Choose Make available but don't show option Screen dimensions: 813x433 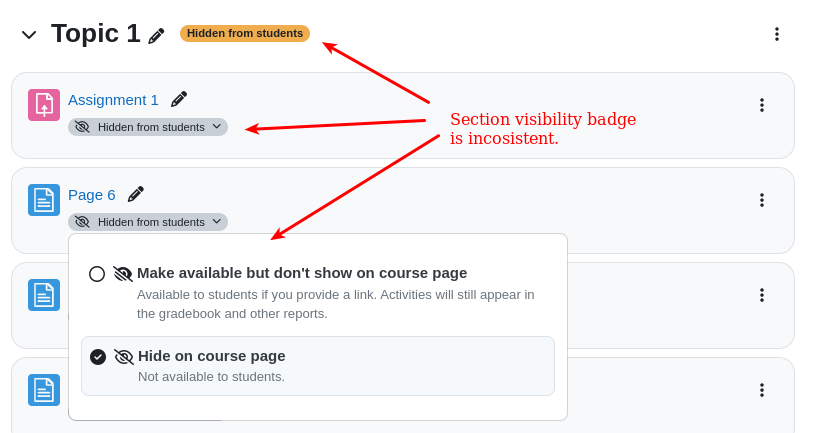point(318,292)
